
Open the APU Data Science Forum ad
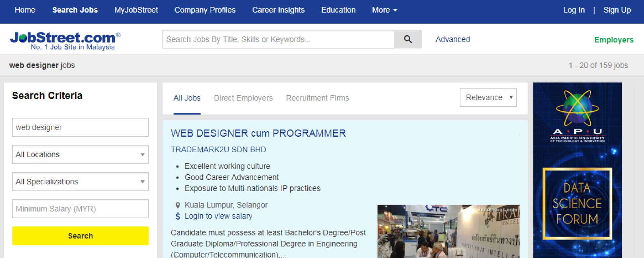(x=577, y=170)
